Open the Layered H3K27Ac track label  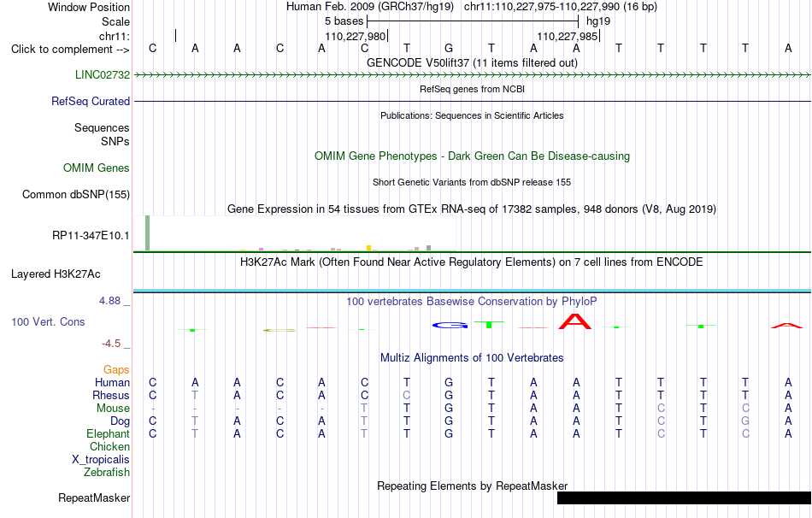tap(56, 274)
